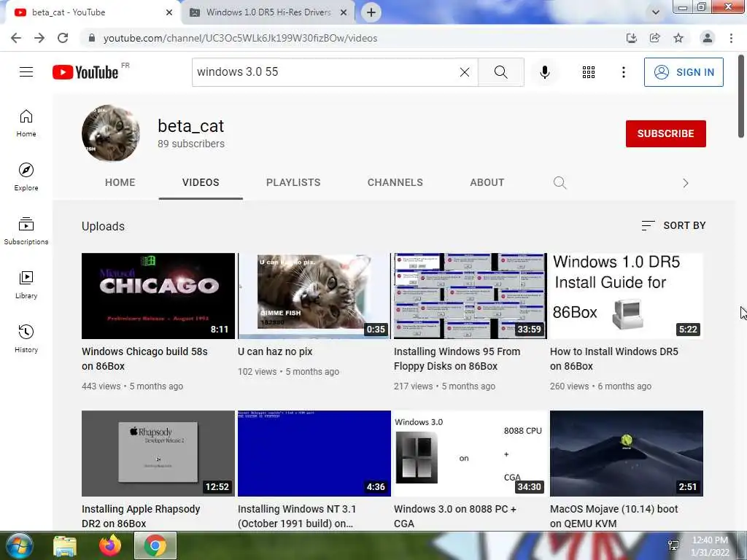Open Chrome profile icon
Screen dimensions: 747x560
click(x=708, y=38)
